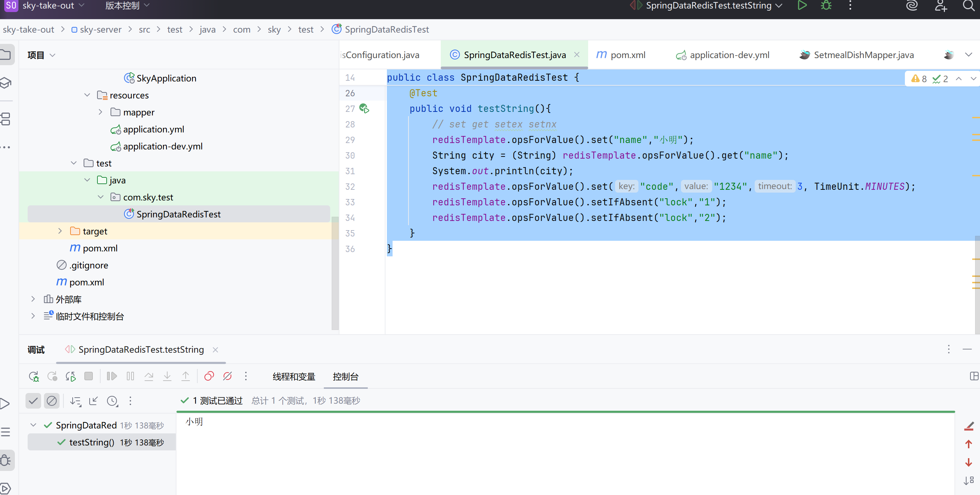Start debugging with the bug icon in the title bar

click(x=826, y=5)
